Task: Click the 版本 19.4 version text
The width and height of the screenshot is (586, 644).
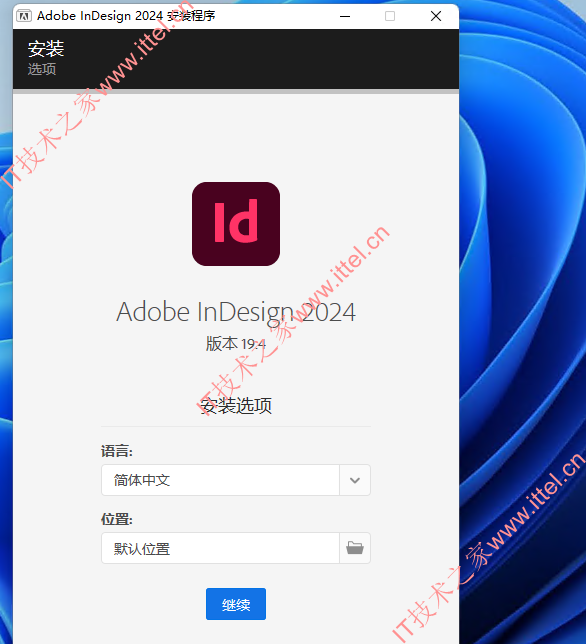Action: pyautogui.click(x=236, y=344)
